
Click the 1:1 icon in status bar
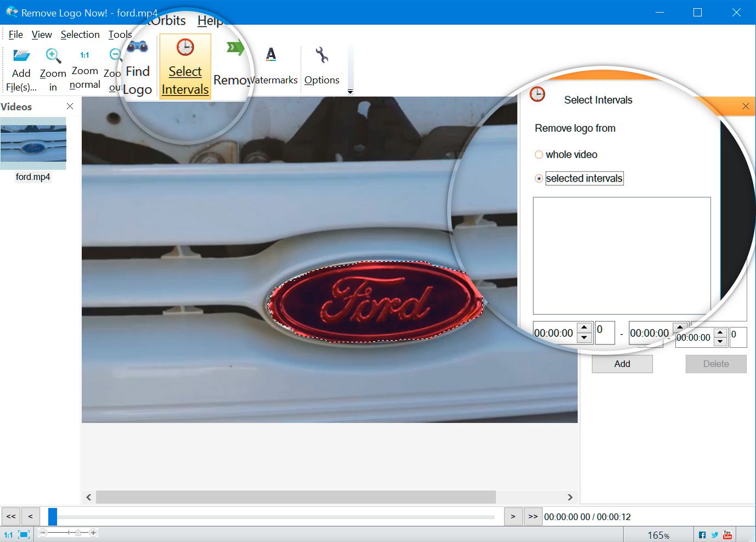pos(8,534)
